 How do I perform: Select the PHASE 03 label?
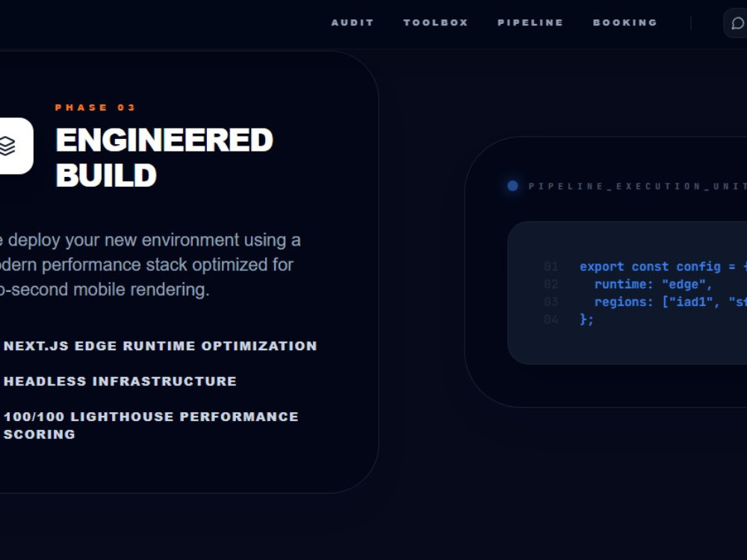(96, 108)
